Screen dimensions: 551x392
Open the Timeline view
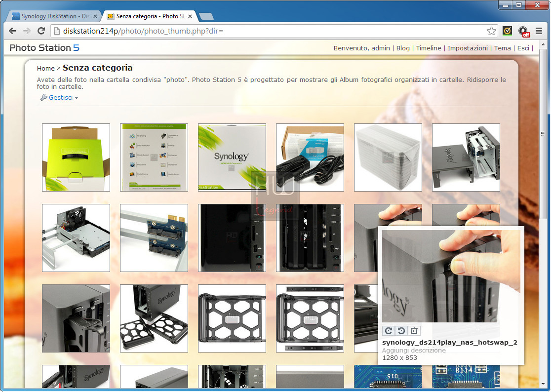[429, 48]
